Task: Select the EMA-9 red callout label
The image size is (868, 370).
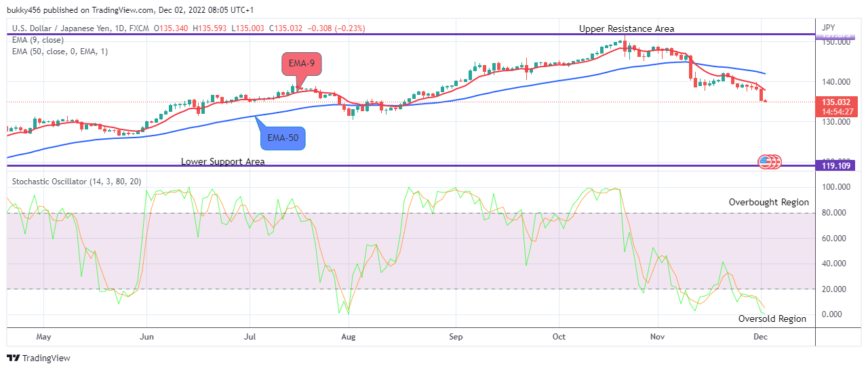Action: [302, 64]
